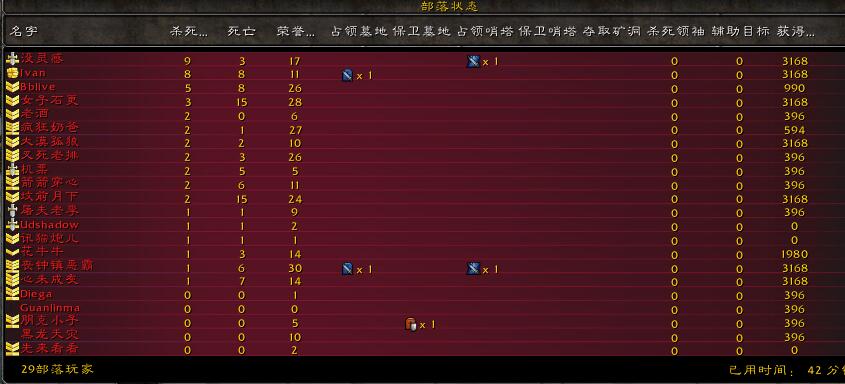Image resolution: width=845 pixels, height=384 pixels.
Task: Click the 990 value in Bblive's row
Action: point(795,88)
